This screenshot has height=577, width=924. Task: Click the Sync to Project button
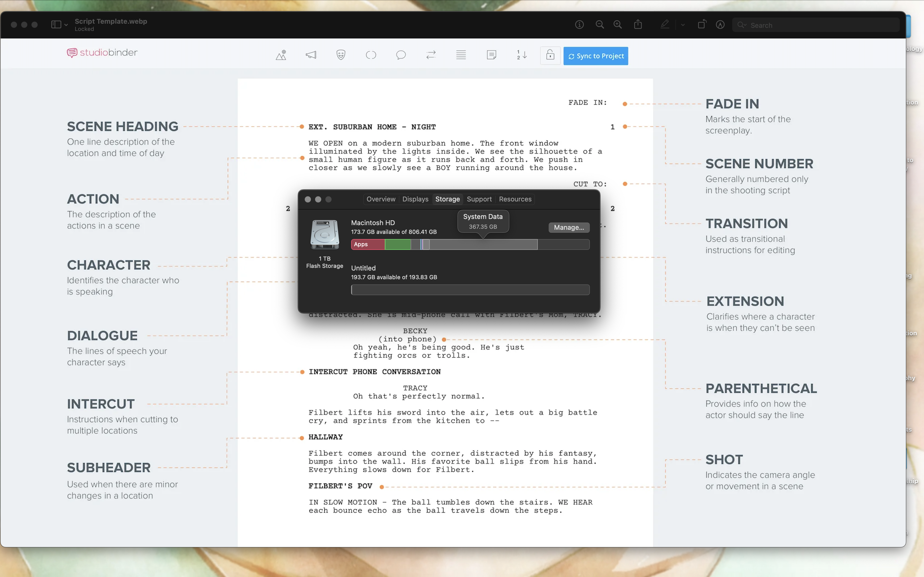click(596, 56)
